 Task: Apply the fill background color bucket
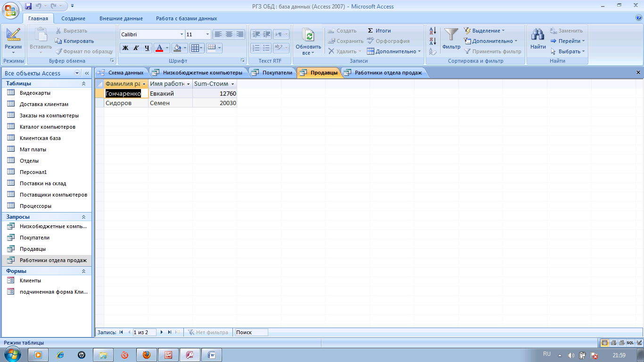pyautogui.click(x=177, y=48)
